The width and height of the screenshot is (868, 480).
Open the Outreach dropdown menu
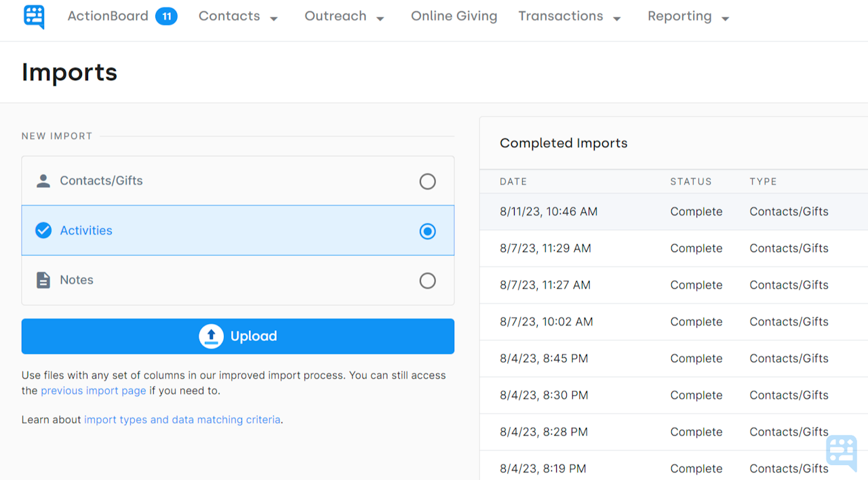pos(344,16)
